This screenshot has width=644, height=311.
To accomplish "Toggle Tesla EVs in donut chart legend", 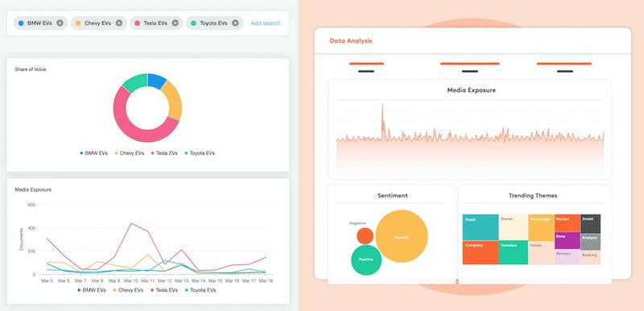I will [164, 153].
